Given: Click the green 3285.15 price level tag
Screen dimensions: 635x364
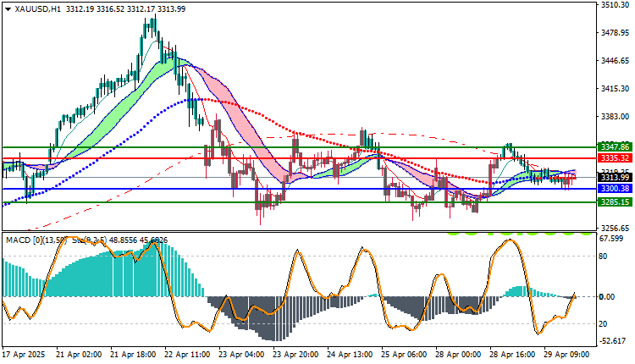Looking at the screenshot, I should (615, 201).
